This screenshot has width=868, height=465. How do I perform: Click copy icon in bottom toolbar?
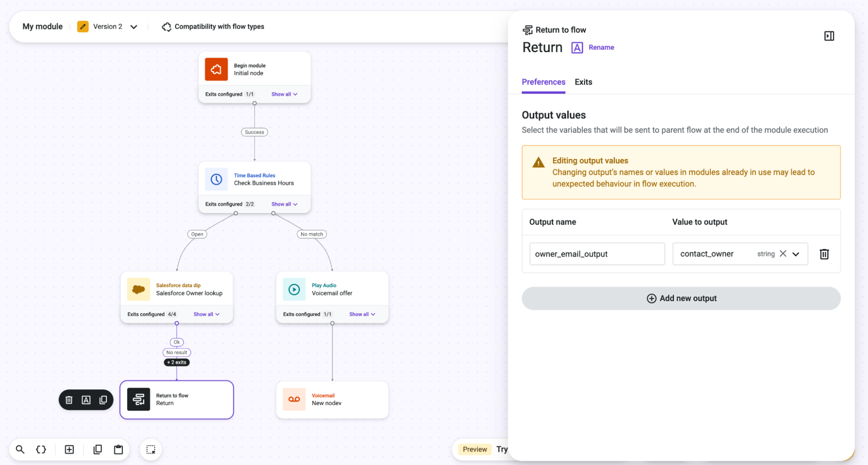pyautogui.click(x=98, y=449)
